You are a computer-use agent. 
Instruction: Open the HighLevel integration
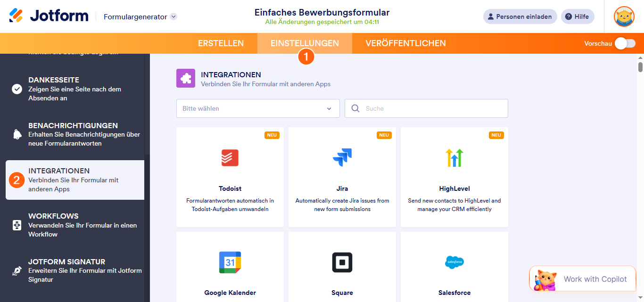pos(454,177)
